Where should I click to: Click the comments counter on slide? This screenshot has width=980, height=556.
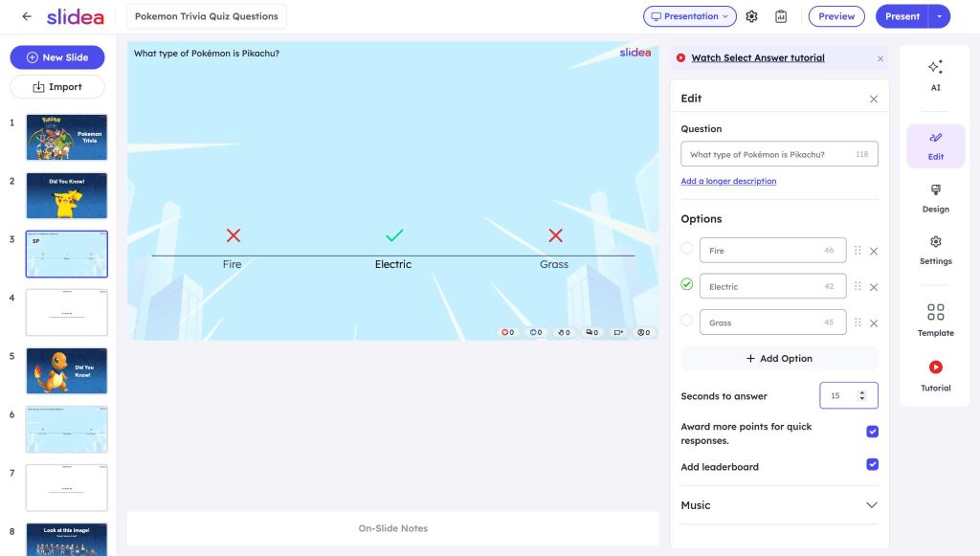click(x=591, y=332)
